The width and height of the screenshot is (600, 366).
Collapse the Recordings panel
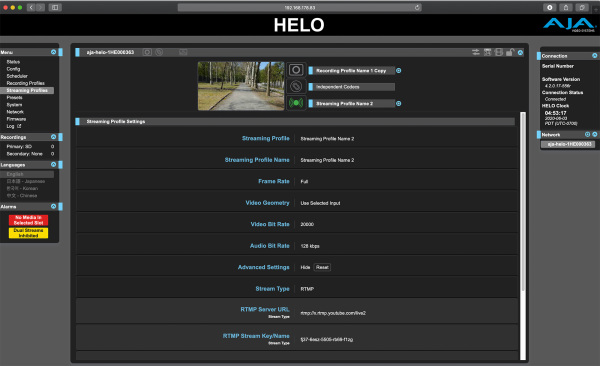(x=54, y=137)
